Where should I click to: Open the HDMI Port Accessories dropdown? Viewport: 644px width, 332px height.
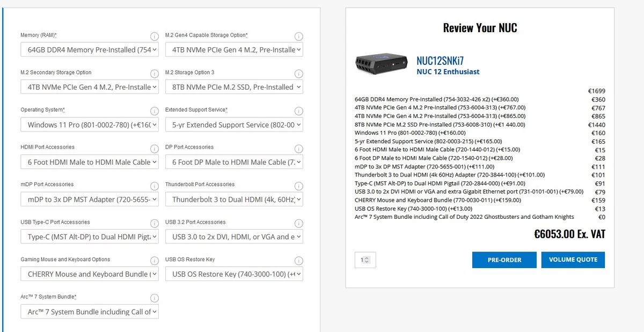90,162
